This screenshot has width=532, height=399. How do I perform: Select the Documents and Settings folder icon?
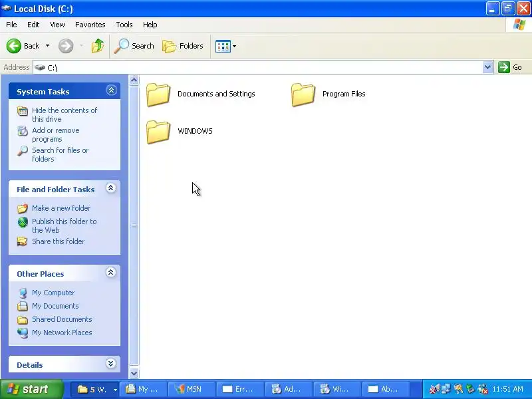(x=158, y=94)
